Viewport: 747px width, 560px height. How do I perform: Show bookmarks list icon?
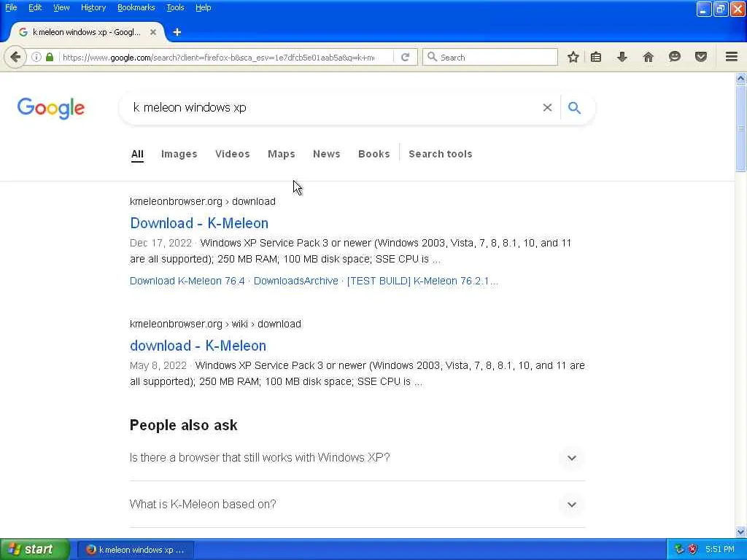coord(596,57)
